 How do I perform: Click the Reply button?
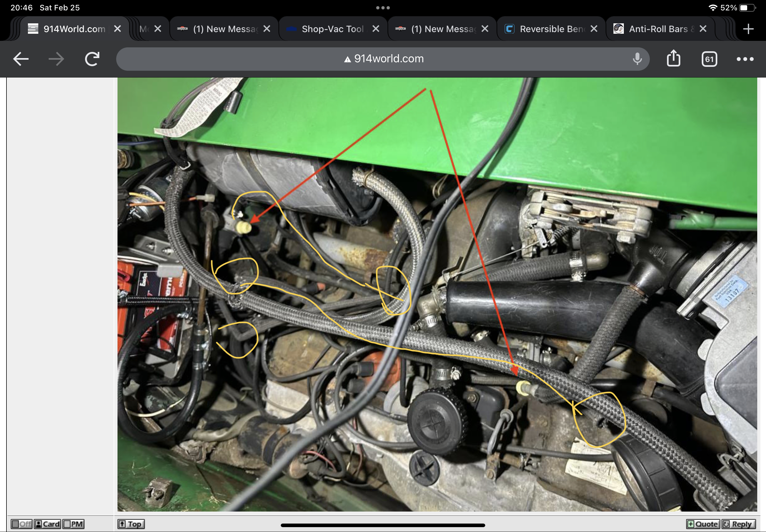click(738, 524)
